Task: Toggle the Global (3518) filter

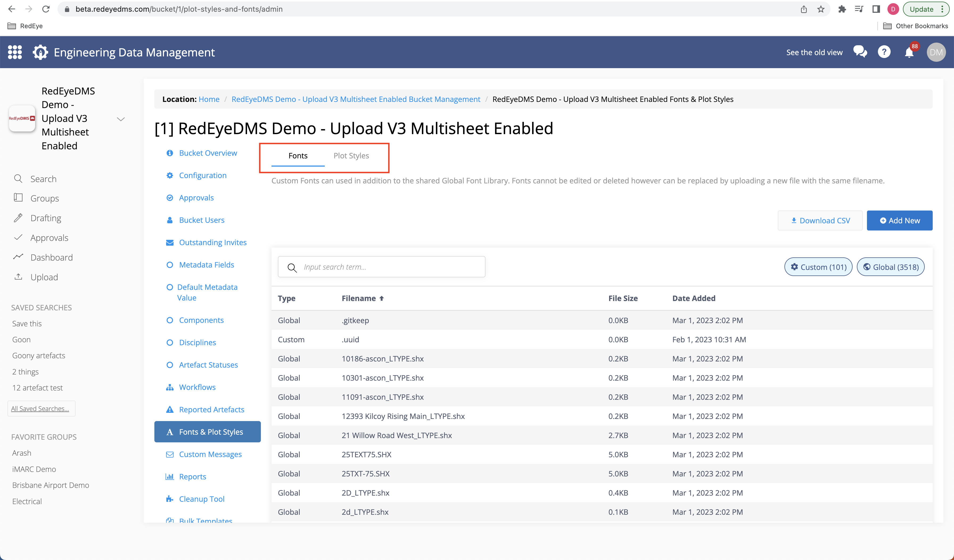Action: tap(890, 267)
